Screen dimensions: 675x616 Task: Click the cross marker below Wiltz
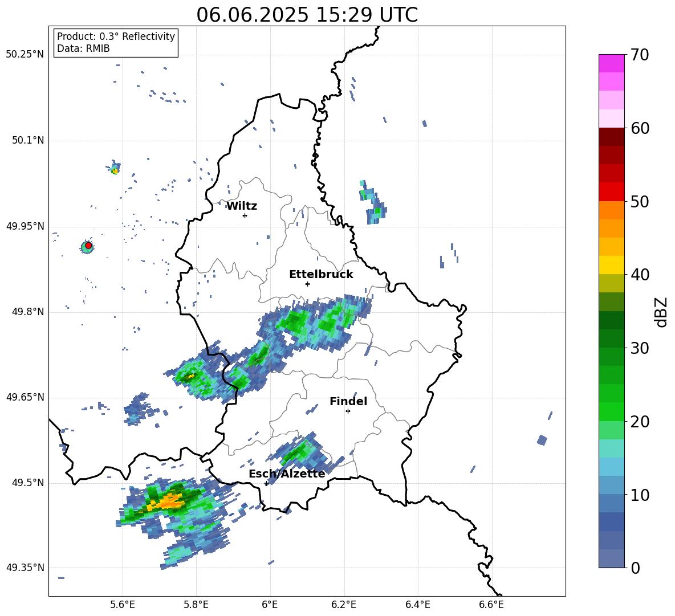point(245,215)
